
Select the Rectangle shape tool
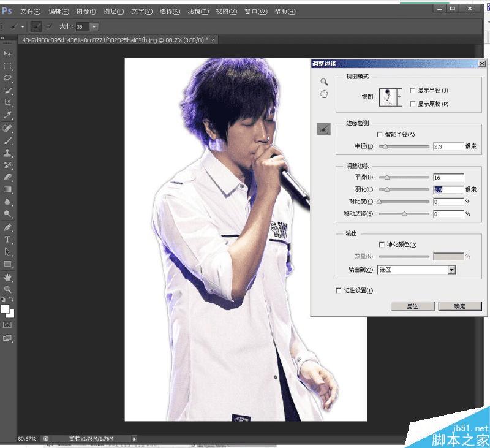tap(7, 264)
